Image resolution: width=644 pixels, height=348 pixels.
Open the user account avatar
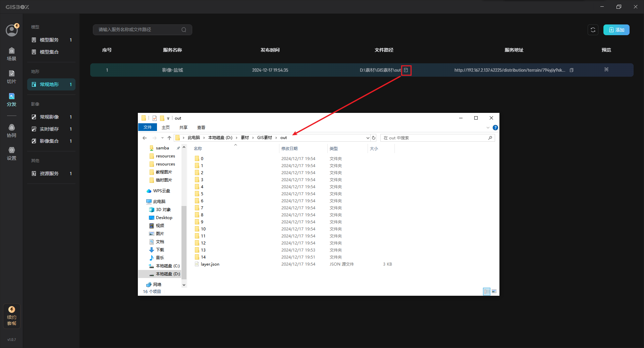12,30
